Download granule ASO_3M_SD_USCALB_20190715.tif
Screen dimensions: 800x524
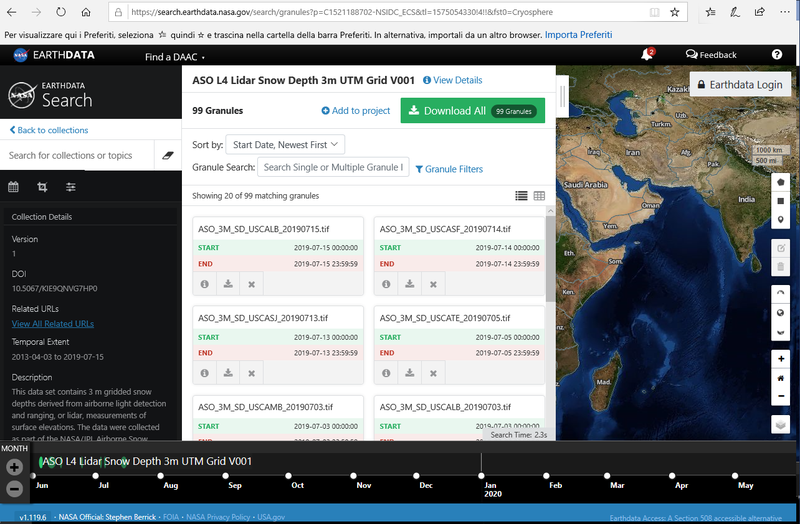228,284
